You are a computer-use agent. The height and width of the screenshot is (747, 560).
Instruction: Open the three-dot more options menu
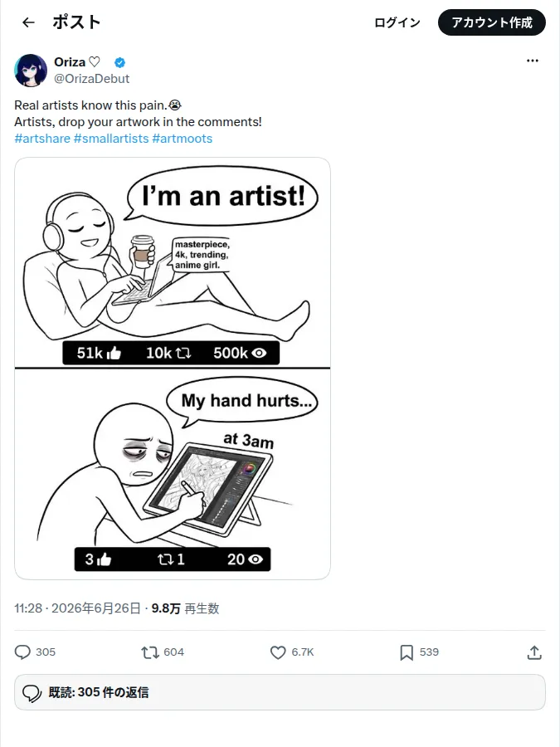(x=533, y=61)
